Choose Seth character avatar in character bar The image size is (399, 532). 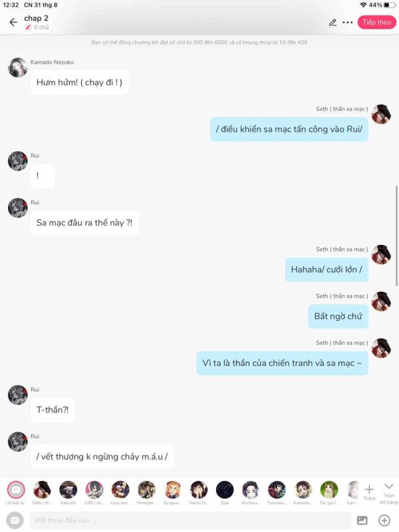tap(42, 489)
